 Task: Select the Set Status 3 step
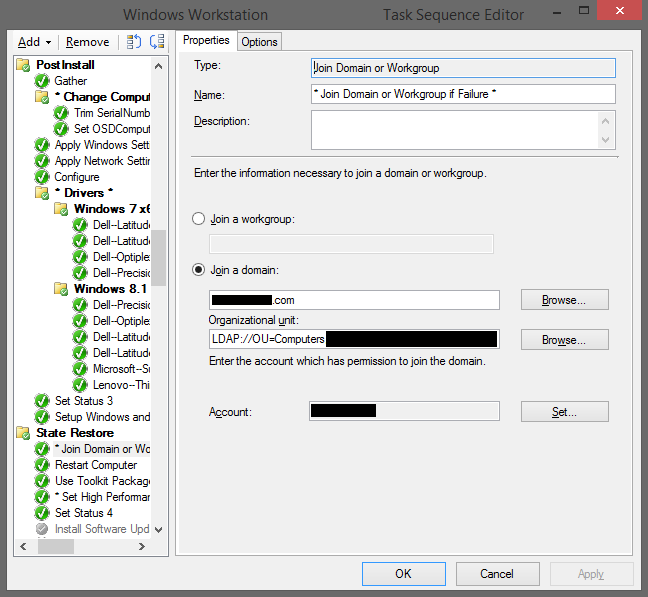pos(84,401)
